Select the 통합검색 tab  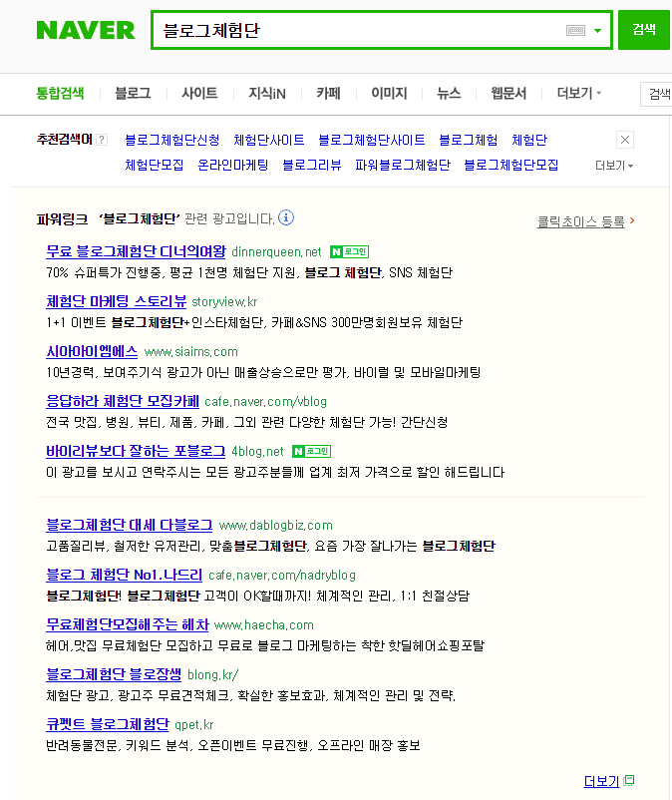tap(60, 94)
